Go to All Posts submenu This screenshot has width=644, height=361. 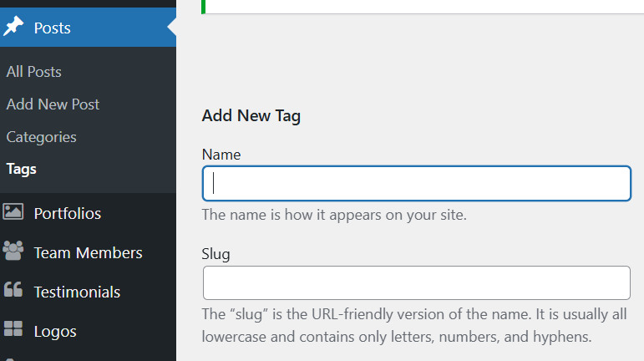33,72
